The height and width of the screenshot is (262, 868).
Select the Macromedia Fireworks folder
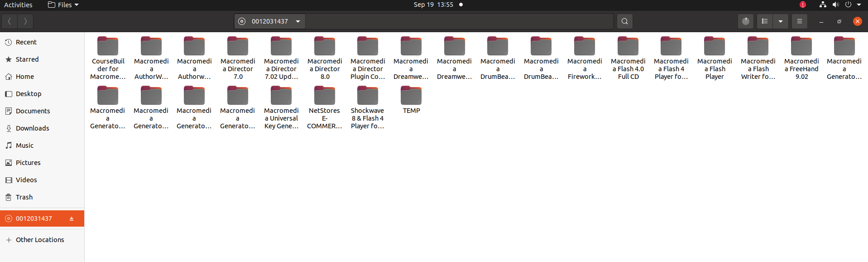click(585, 58)
